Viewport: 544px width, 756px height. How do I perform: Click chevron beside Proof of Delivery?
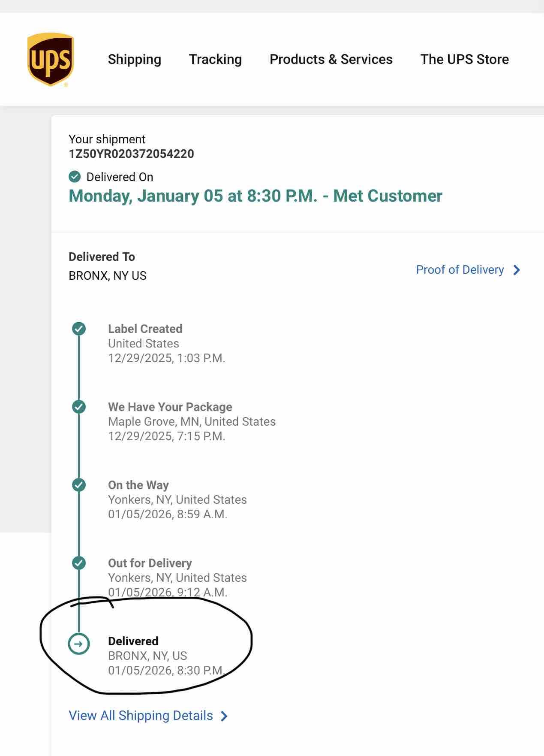point(517,270)
